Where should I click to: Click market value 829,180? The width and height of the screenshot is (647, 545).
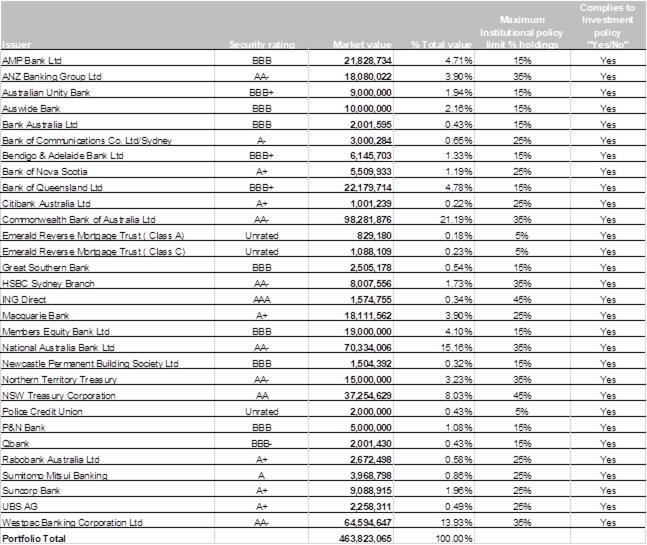375,236
